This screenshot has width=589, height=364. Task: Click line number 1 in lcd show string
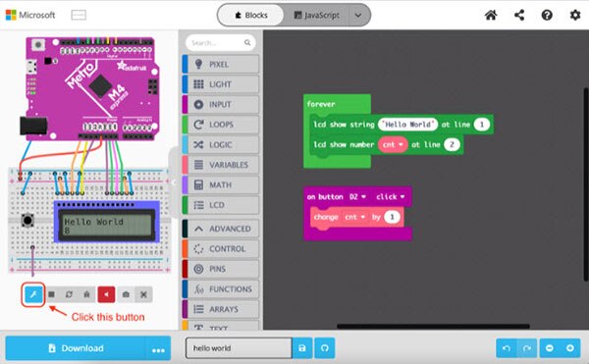(482, 125)
